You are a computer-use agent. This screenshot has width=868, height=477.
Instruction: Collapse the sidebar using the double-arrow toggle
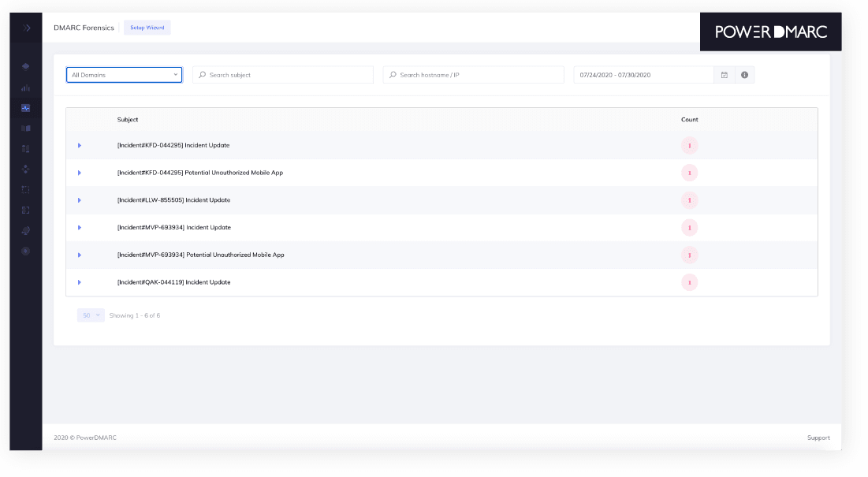coord(25,27)
